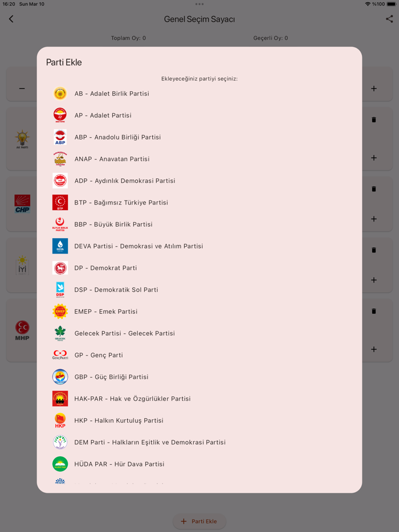Select the EMEP gear-shaped logo
The height and width of the screenshot is (532, 399).
click(60, 311)
